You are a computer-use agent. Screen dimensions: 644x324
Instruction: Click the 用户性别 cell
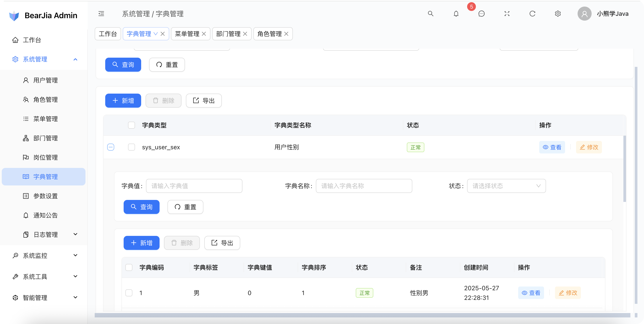click(286, 147)
